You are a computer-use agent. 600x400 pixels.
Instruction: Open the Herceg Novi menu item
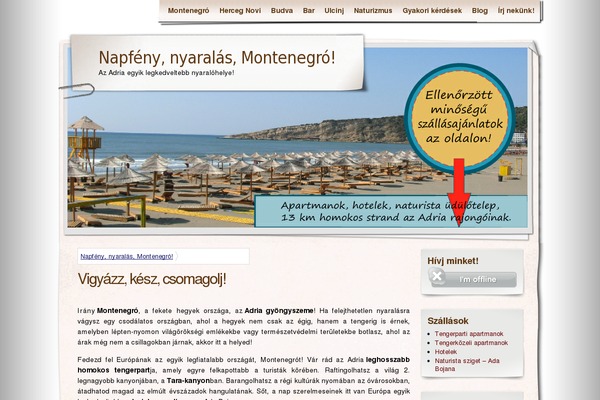pyautogui.click(x=240, y=11)
